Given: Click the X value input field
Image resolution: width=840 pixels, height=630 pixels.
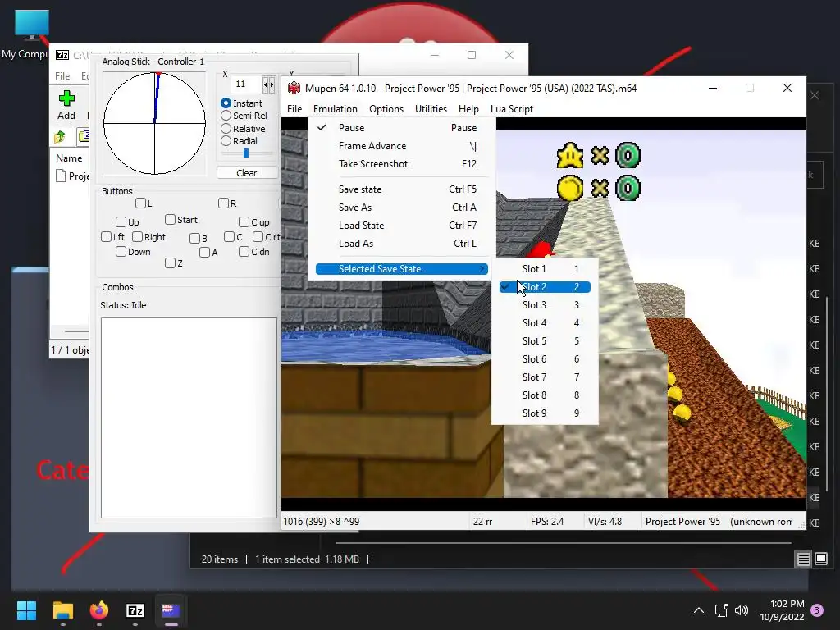Looking at the screenshot, I should coord(247,84).
